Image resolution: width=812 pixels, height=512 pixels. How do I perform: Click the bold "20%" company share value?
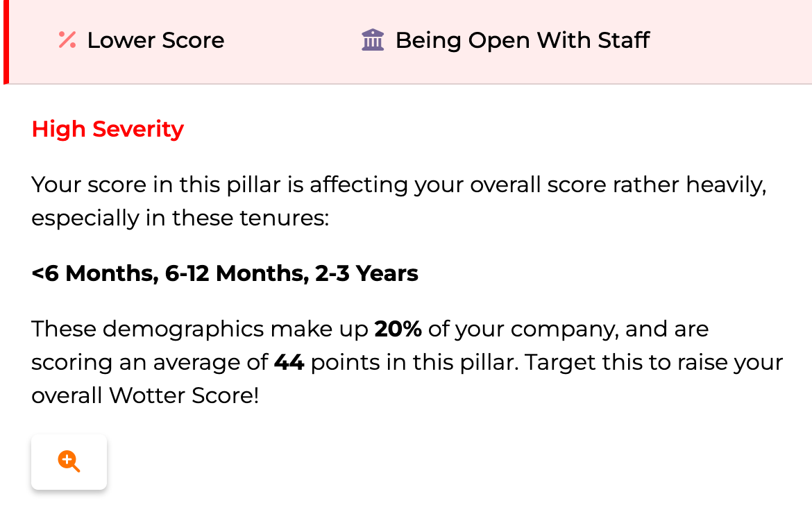pos(398,328)
